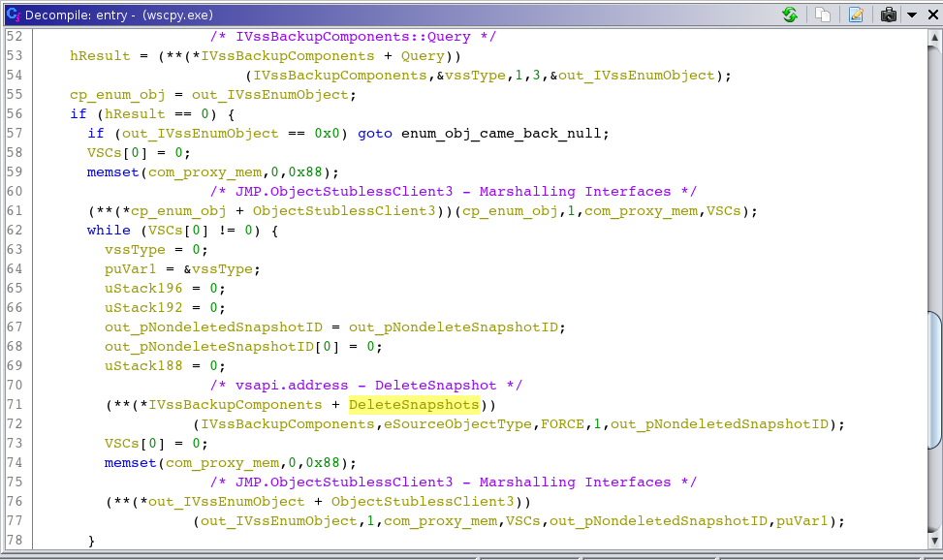Click the copy pages icon in title bar
943x560 pixels.
coord(822,15)
